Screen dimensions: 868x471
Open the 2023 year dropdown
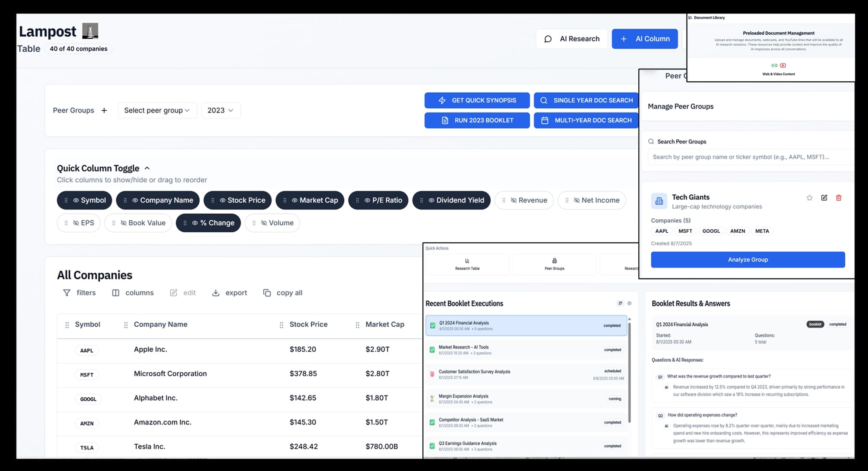(x=221, y=110)
